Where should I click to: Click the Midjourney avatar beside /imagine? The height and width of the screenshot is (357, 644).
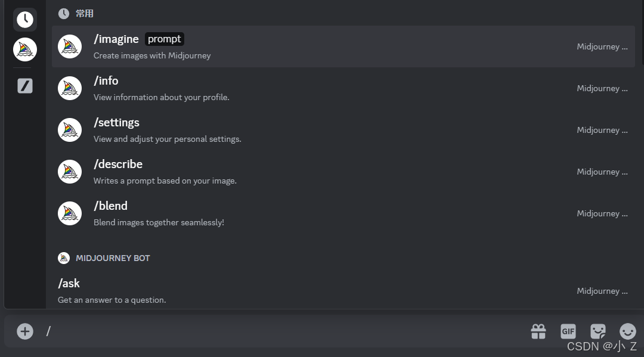(x=70, y=46)
